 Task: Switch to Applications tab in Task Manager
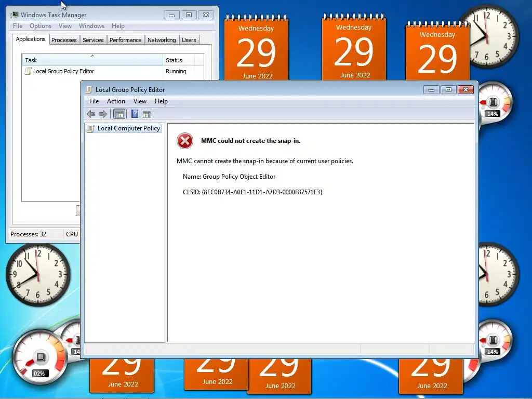tap(31, 39)
